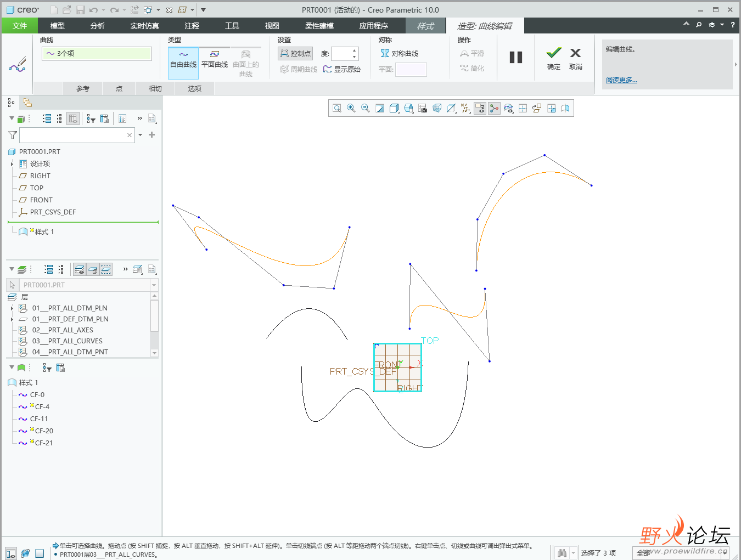Viewport: 741px width, 560px height.
Task: Open the 相切 dashboard tab
Action: click(155, 88)
